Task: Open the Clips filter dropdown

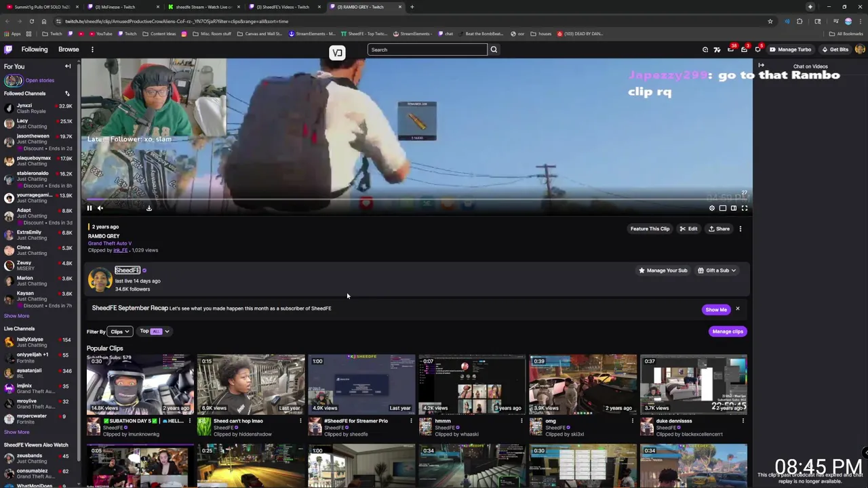Action: (x=119, y=331)
